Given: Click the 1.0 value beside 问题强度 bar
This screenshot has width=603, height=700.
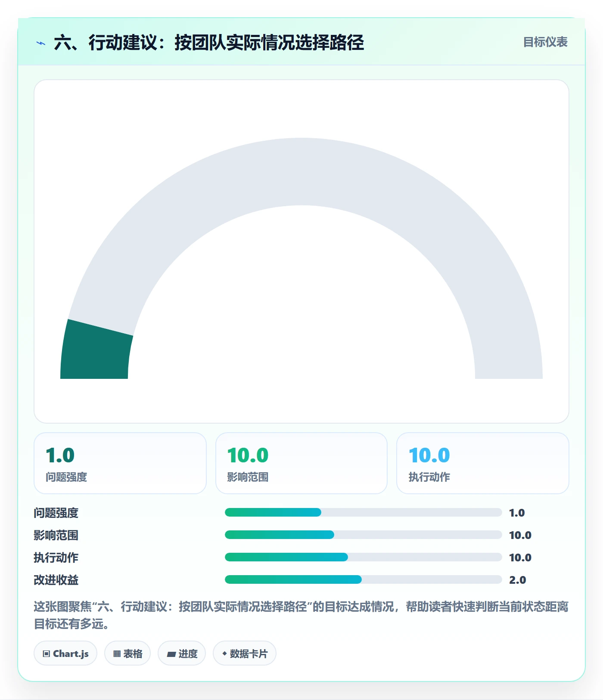Looking at the screenshot, I should 517,513.
